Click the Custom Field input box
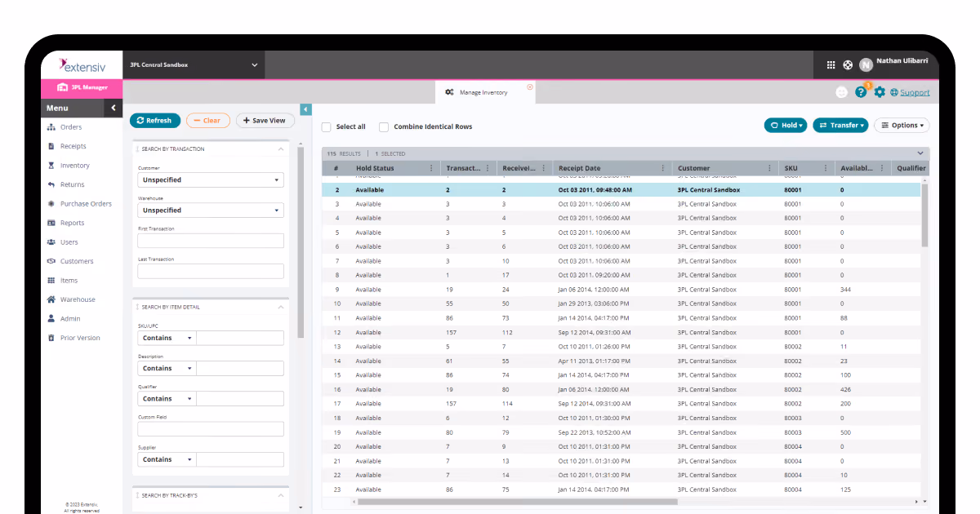This screenshot has height=514, width=980. [x=211, y=429]
